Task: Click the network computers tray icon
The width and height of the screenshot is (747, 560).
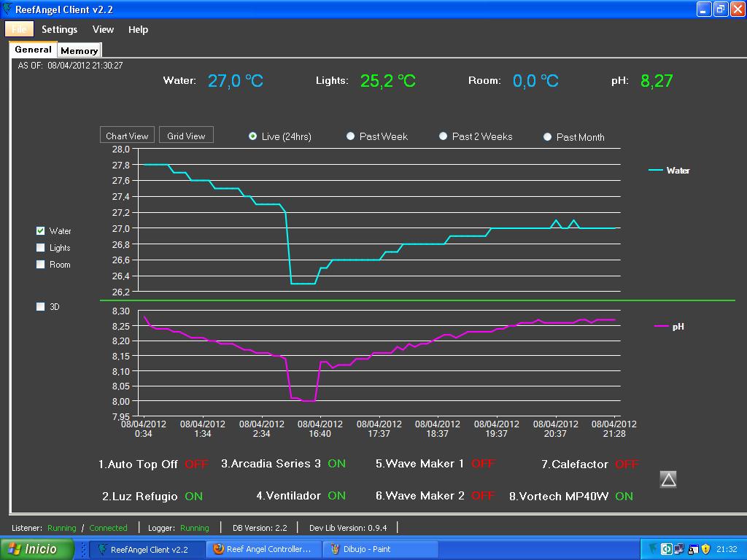Action: [x=679, y=549]
